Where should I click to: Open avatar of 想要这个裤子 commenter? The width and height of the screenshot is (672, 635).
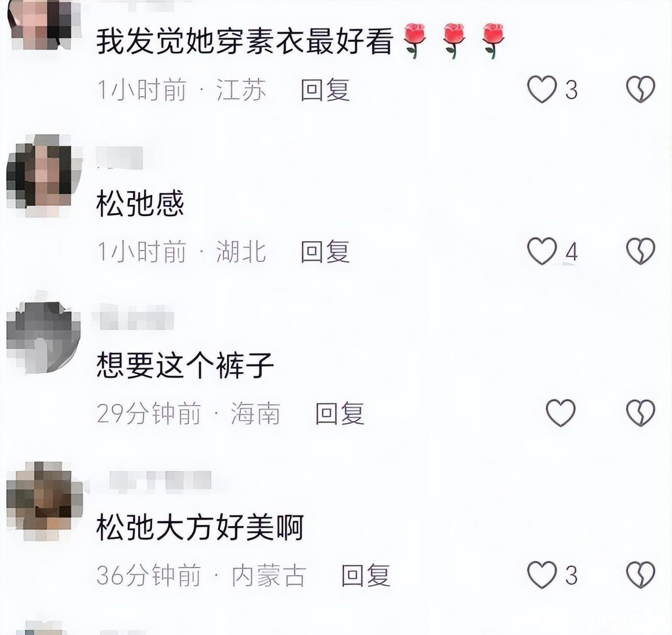coord(44,338)
